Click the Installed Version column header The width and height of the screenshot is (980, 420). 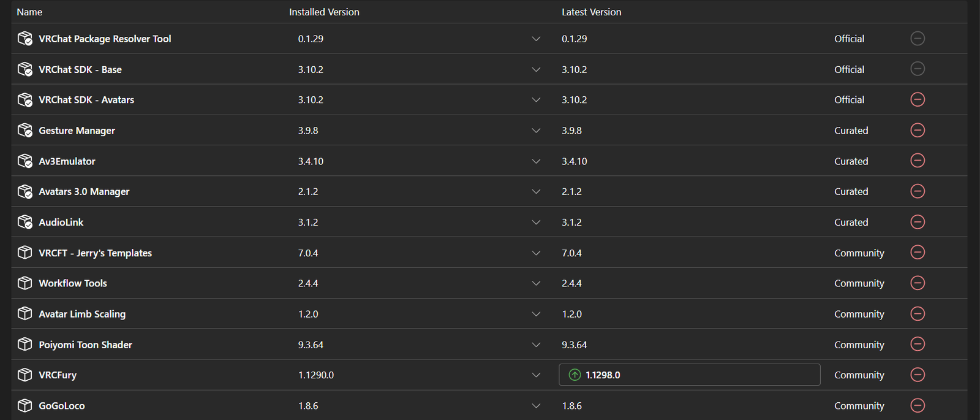tap(324, 12)
